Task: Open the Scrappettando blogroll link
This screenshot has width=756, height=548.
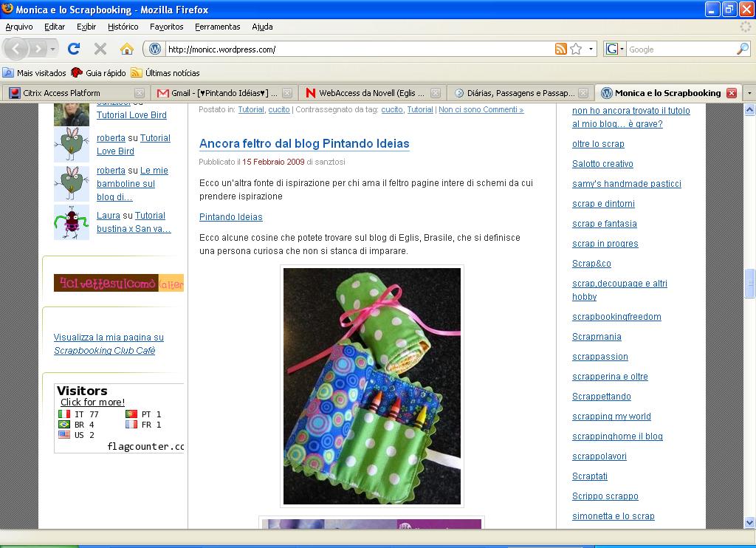Action: pos(601,397)
